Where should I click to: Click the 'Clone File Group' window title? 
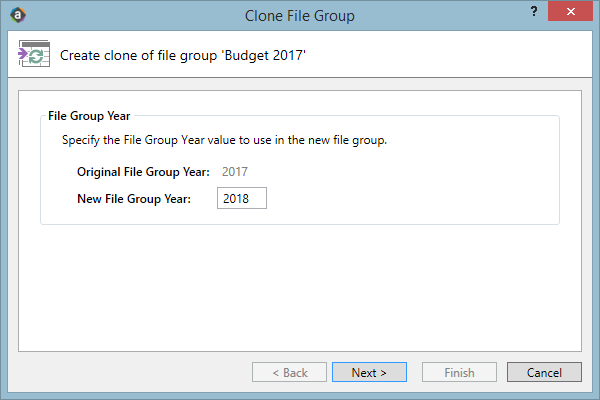pos(300,16)
